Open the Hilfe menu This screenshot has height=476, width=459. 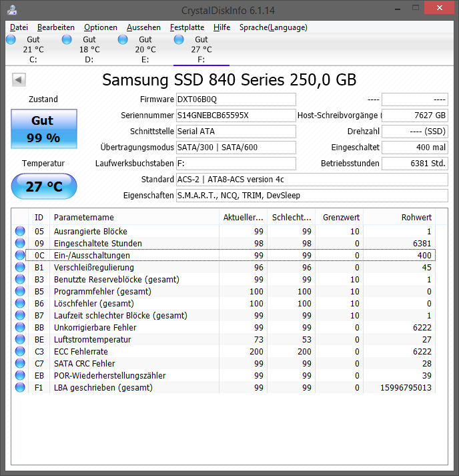coord(221,27)
